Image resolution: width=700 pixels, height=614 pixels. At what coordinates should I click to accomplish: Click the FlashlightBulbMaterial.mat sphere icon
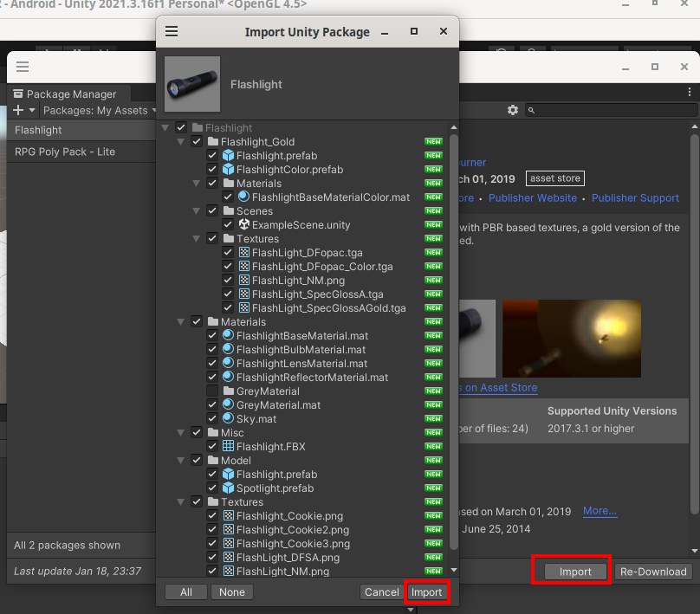click(x=229, y=350)
